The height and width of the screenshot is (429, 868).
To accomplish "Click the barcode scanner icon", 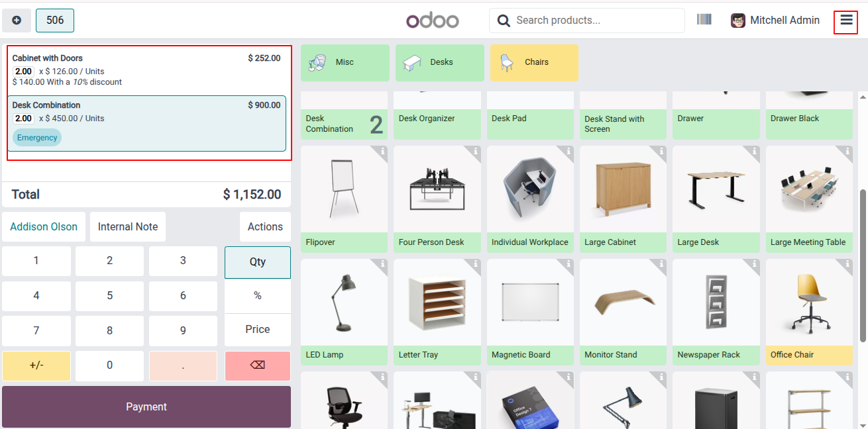I will [x=704, y=20].
